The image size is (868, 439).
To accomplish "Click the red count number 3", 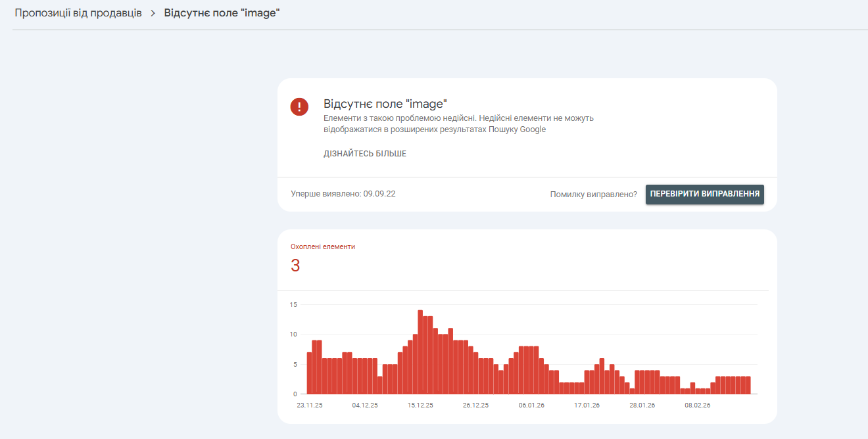I will pos(295,266).
